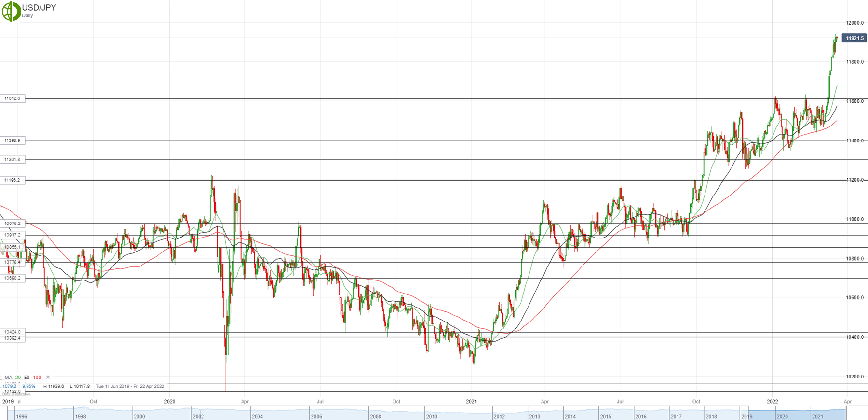
Task: Jump to 1996 in the navigator strip
Action: pos(21,416)
